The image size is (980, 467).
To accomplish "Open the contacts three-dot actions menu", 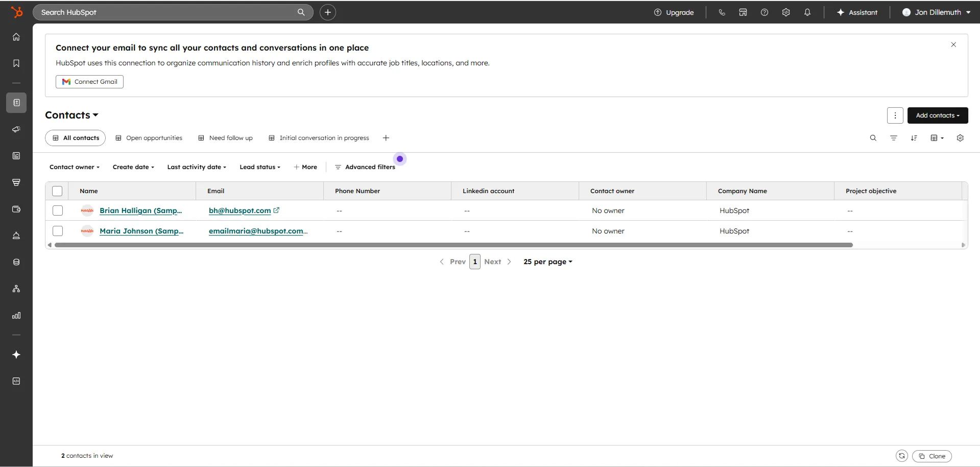I will click(x=895, y=115).
